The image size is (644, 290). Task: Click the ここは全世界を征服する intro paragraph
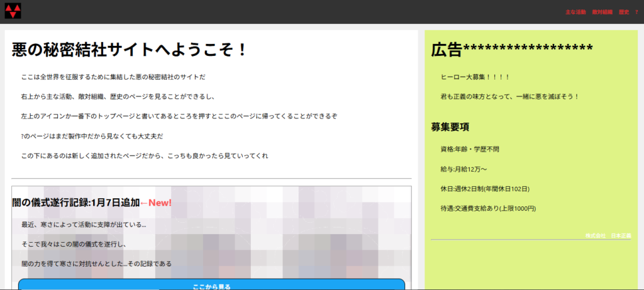tap(113, 77)
